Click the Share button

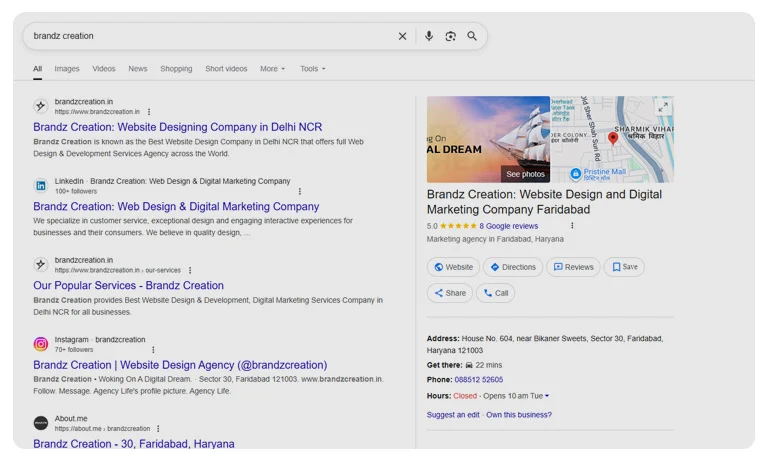pyautogui.click(x=450, y=293)
